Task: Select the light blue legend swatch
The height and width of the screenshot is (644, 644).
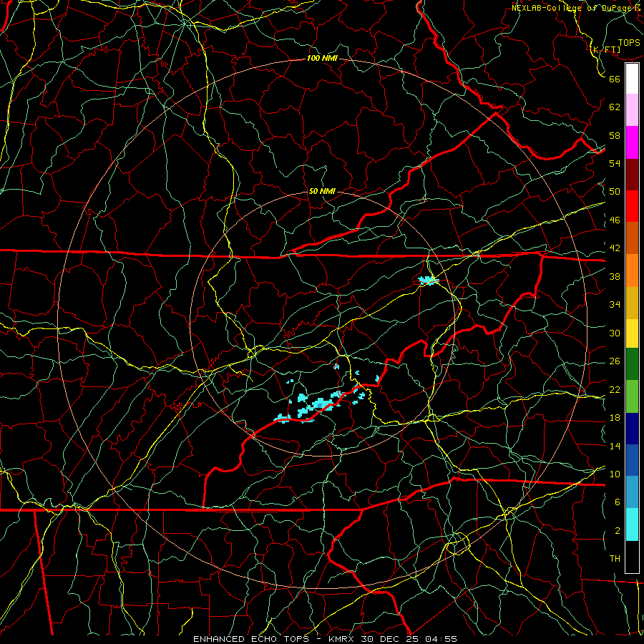Action: click(632, 492)
